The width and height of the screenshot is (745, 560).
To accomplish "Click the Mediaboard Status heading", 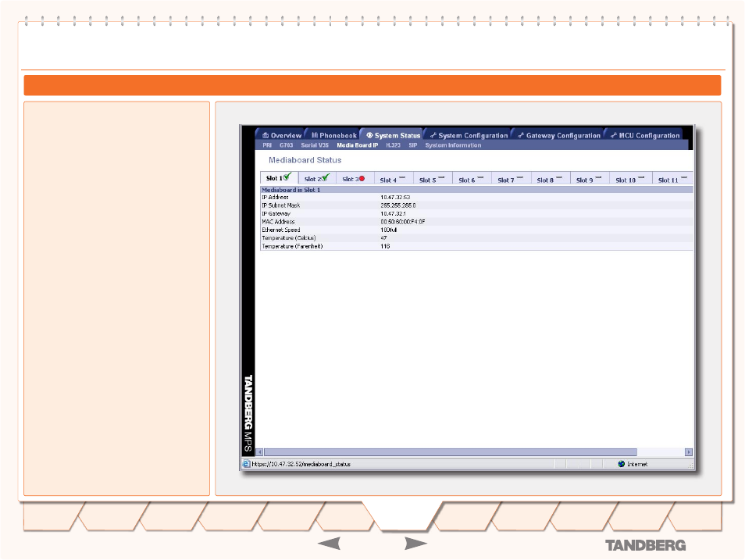I will point(305,160).
